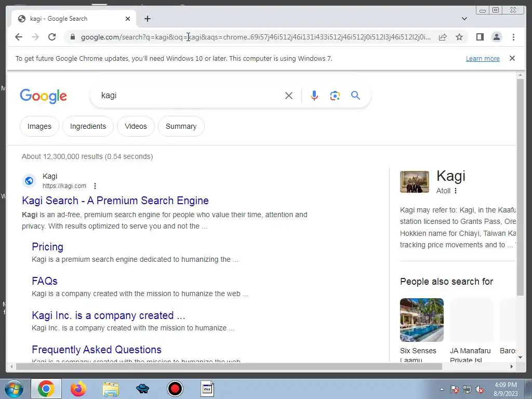This screenshot has width=532, height=399.
Task: Open the Pricing sitelink
Action: point(47,247)
